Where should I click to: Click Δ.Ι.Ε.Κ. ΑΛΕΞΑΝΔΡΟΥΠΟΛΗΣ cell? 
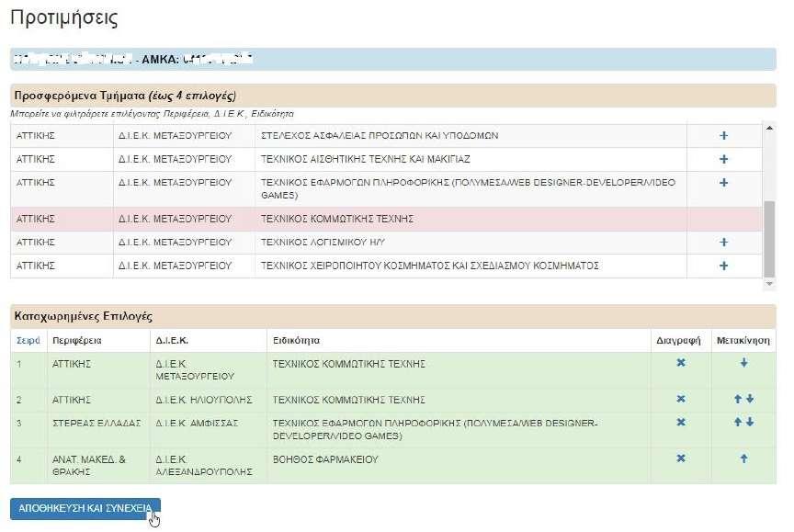pyautogui.click(x=208, y=466)
